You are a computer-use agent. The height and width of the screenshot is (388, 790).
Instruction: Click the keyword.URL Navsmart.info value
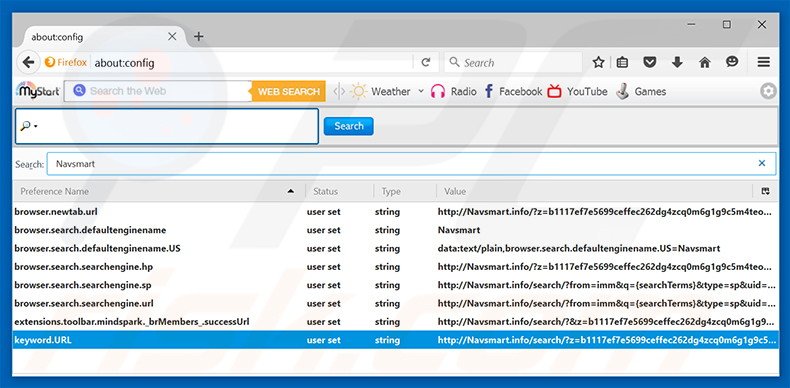[607, 340]
